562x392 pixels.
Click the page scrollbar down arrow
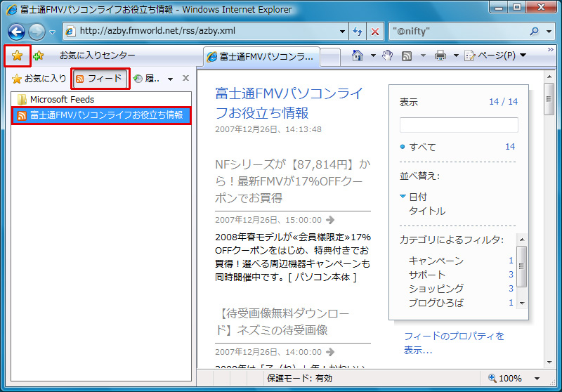point(549,362)
